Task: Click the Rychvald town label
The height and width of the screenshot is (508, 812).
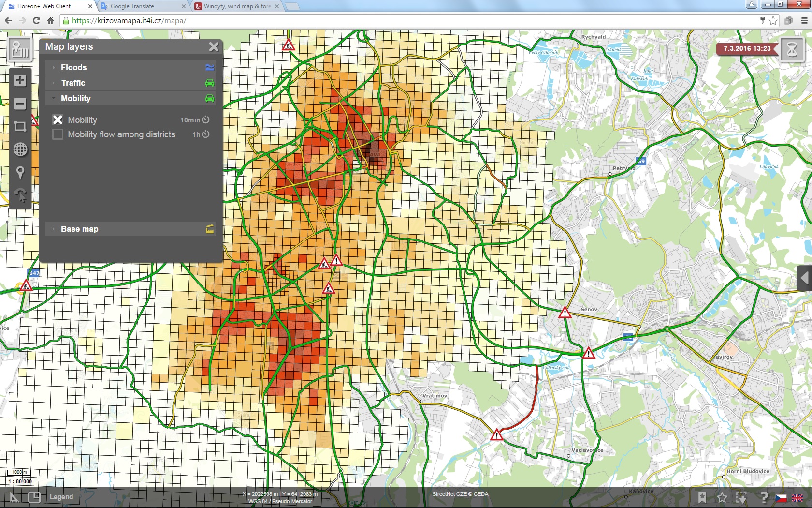Action: coord(594,37)
